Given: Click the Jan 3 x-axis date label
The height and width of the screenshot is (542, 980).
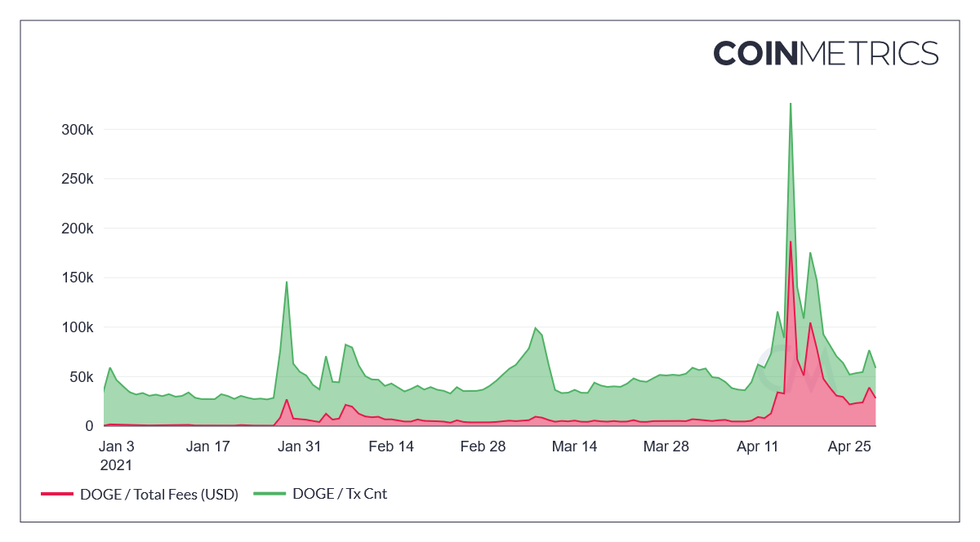Looking at the screenshot, I should tap(116, 446).
